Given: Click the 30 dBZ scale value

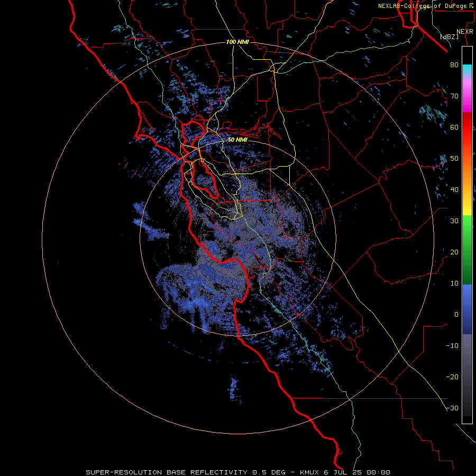Looking at the screenshot, I should (454, 221).
